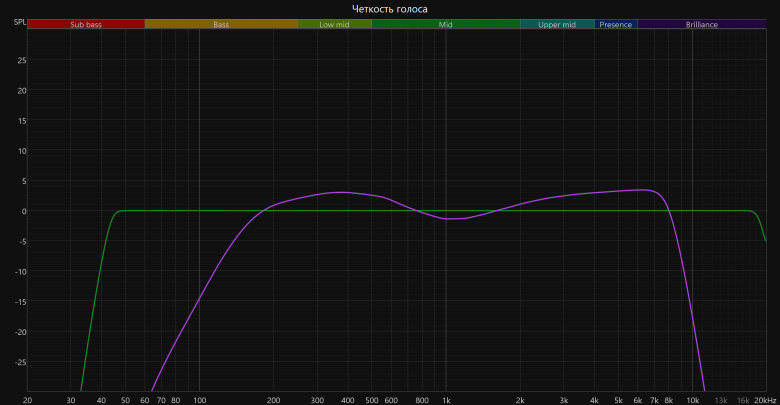
Task: Click the 100 Hz frequency label
Action: 199,400
